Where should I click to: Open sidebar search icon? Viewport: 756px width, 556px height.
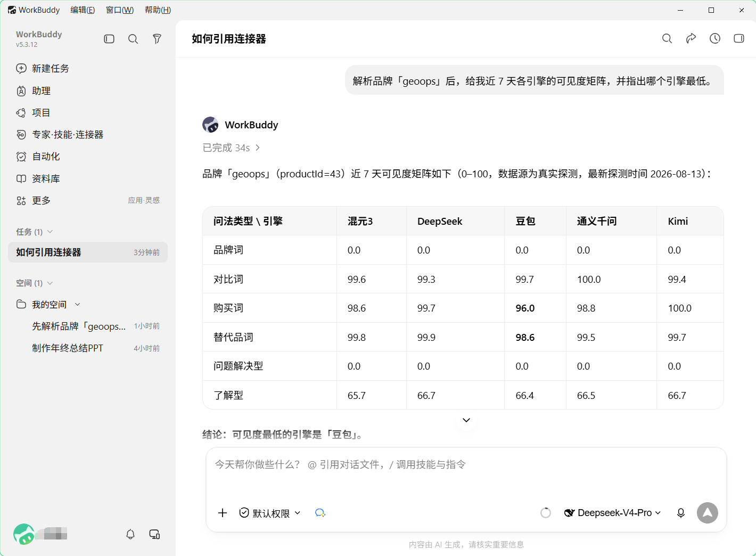click(x=133, y=39)
